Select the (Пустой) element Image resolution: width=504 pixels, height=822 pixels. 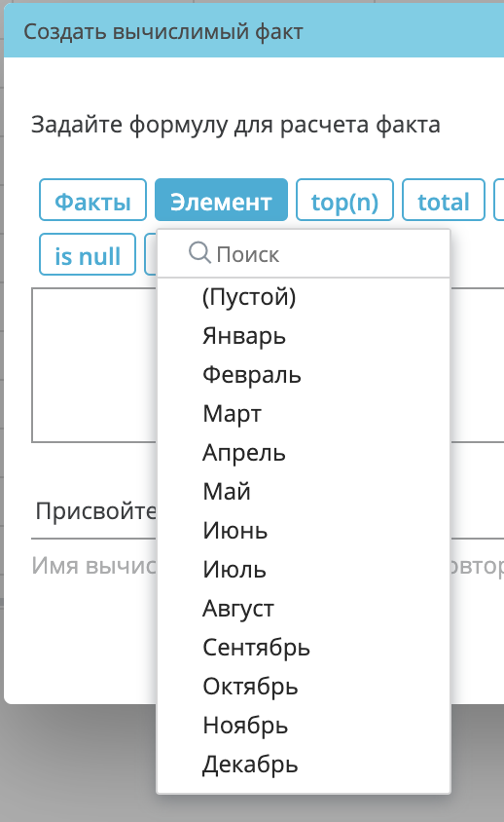[304, 297]
